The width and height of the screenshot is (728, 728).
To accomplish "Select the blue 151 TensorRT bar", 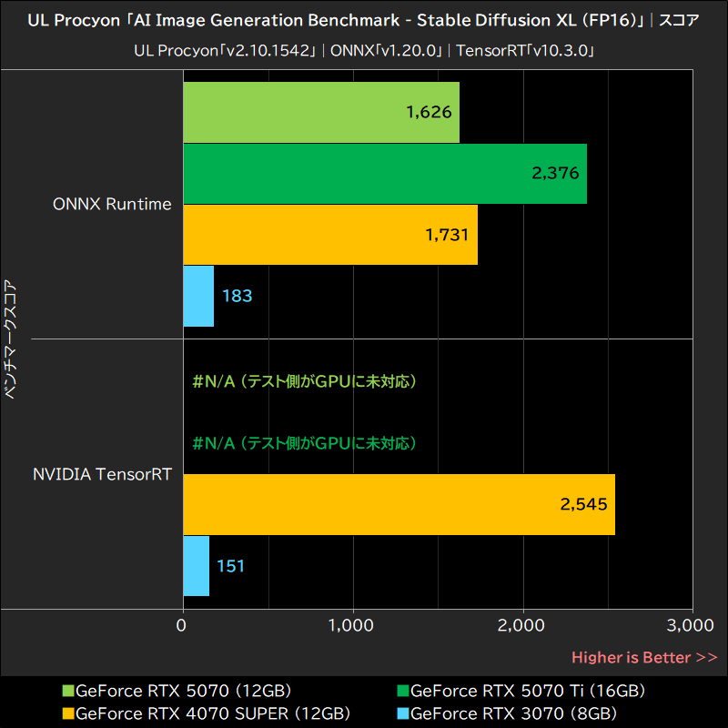I will [196, 565].
